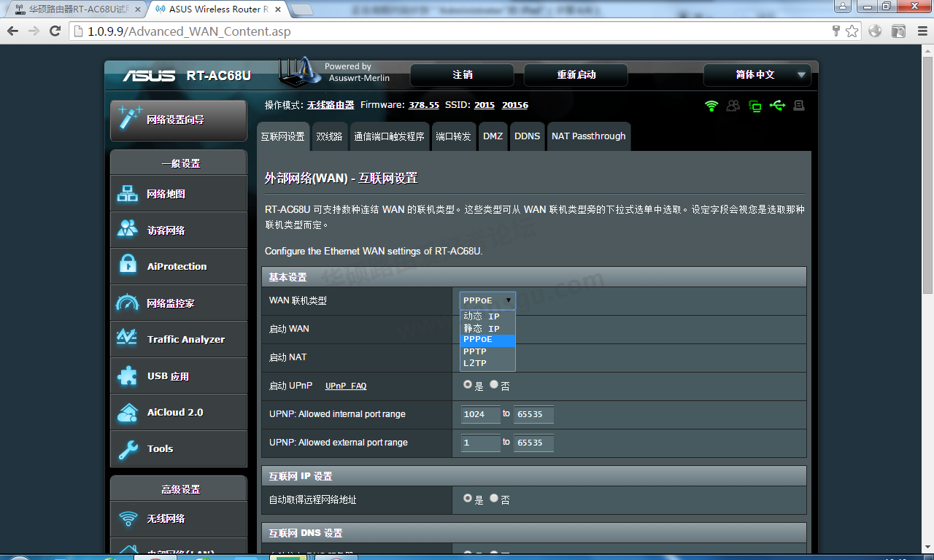
Task: Click the browser address bar URL
Action: pyautogui.click(x=189, y=31)
